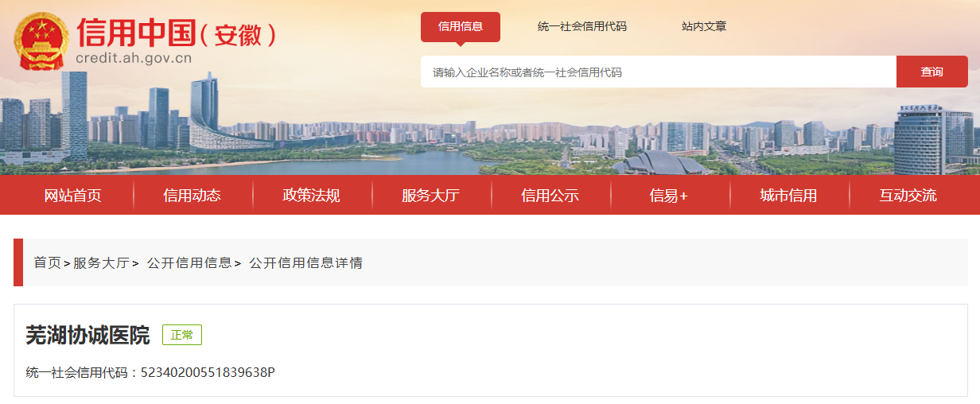Go to 服务大厅 in the breadcrumb

coord(101,262)
